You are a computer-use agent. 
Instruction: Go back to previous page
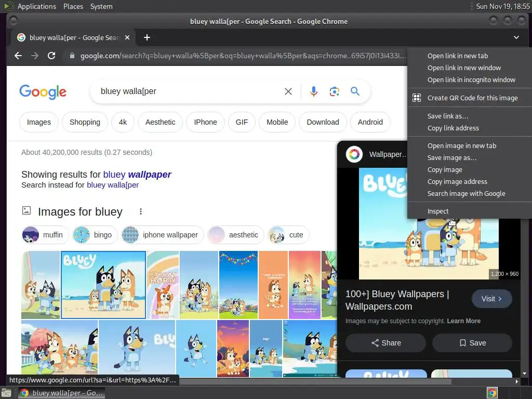(x=18, y=56)
